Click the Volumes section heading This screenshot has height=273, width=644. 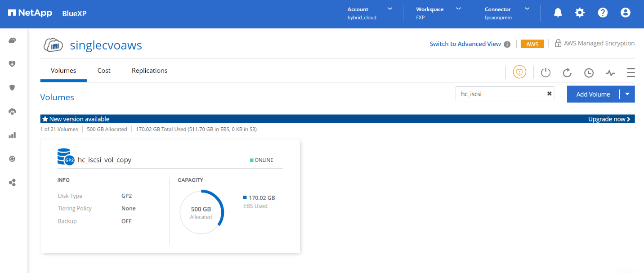(57, 97)
